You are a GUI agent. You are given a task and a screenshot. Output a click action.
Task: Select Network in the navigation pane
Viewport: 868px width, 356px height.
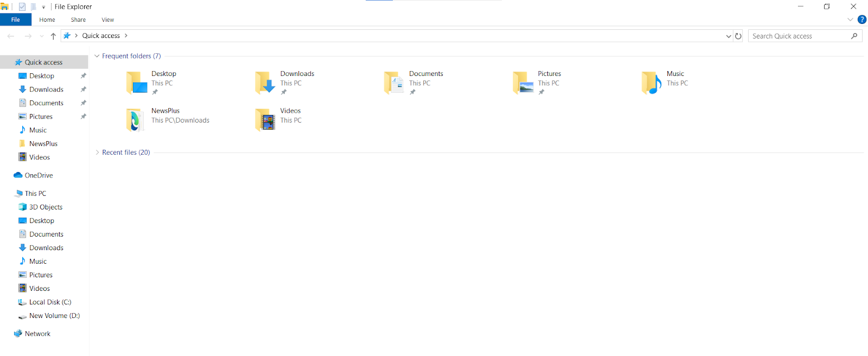[x=37, y=334]
